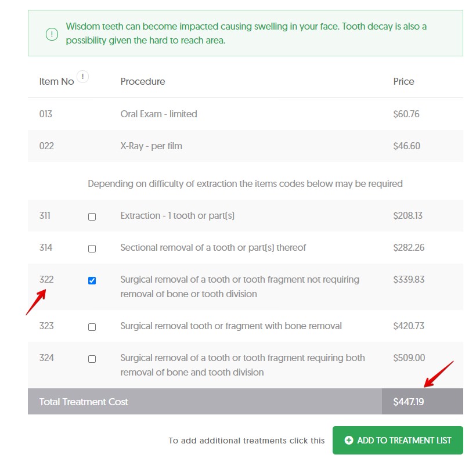Click the Oral Exam - limited row
The height and width of the screenshot is (469, 476).
point(246,114)
